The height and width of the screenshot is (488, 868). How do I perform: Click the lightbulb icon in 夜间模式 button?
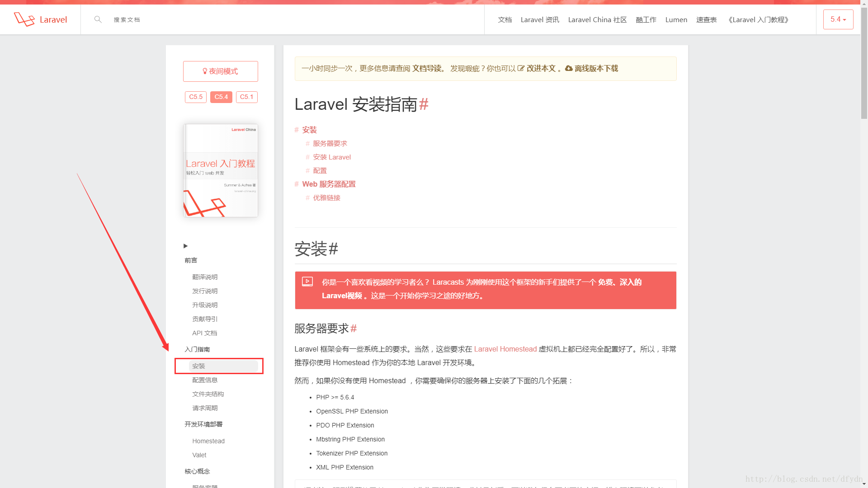point(205,71)
